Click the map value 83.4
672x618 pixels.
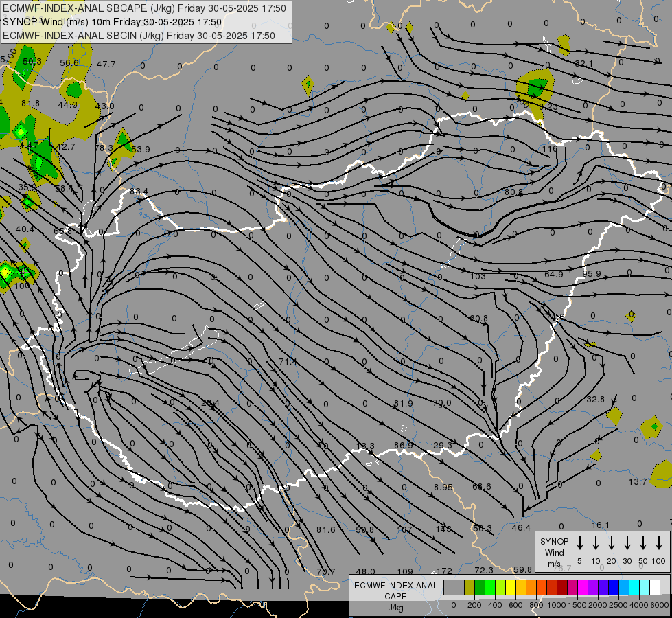[x=139, y=191]
